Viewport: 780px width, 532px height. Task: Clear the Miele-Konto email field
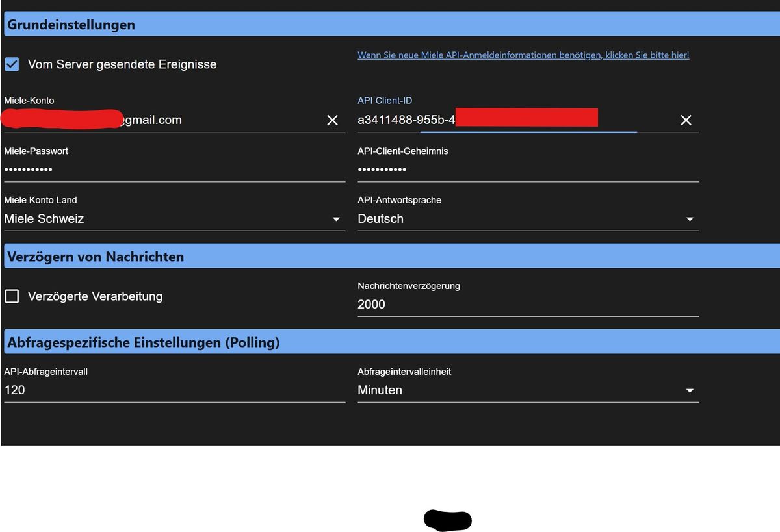332,120
